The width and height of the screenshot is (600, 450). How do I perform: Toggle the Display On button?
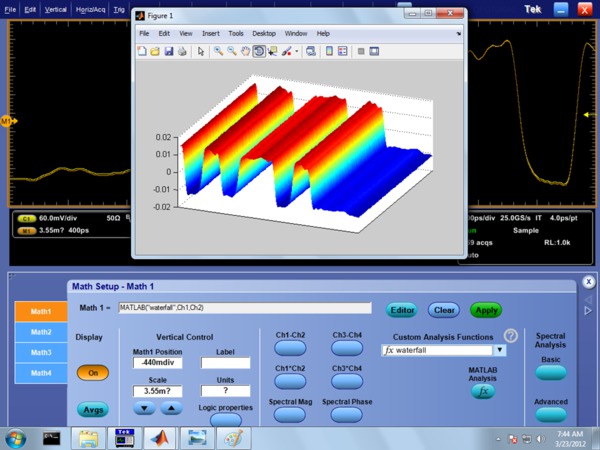(x=92, y=372)
